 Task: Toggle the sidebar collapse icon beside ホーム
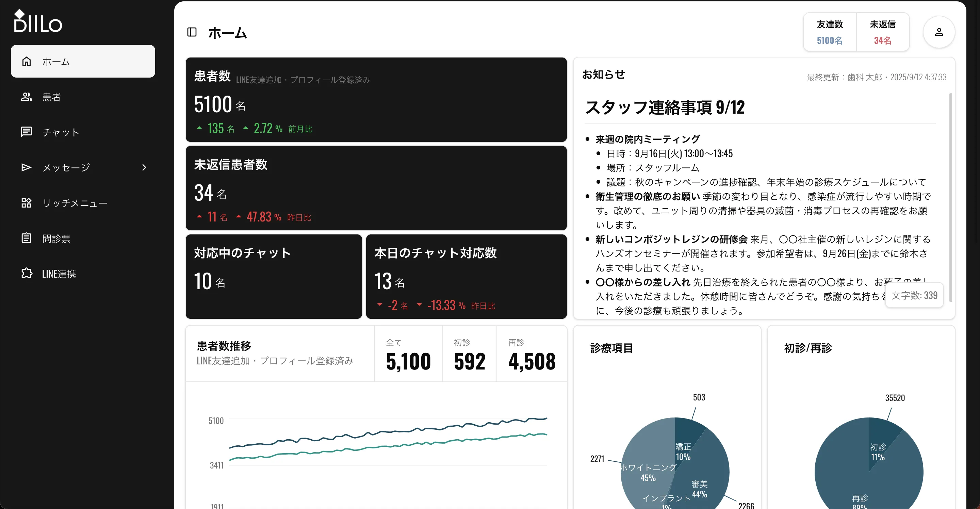(x=192, y=32)
